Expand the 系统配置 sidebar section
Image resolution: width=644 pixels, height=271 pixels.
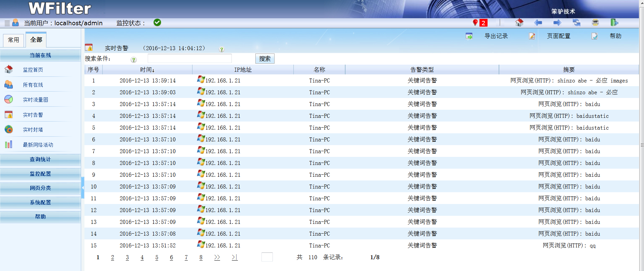coord(40,203)
